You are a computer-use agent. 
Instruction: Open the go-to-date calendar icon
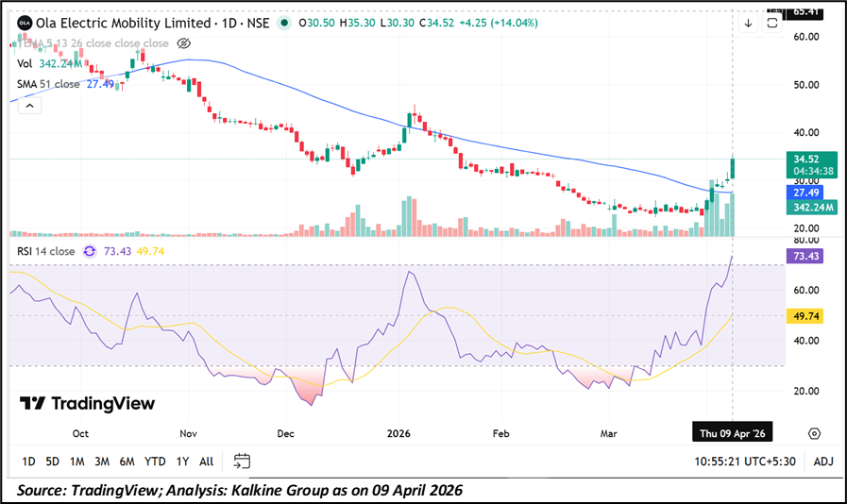click(242, 462)
